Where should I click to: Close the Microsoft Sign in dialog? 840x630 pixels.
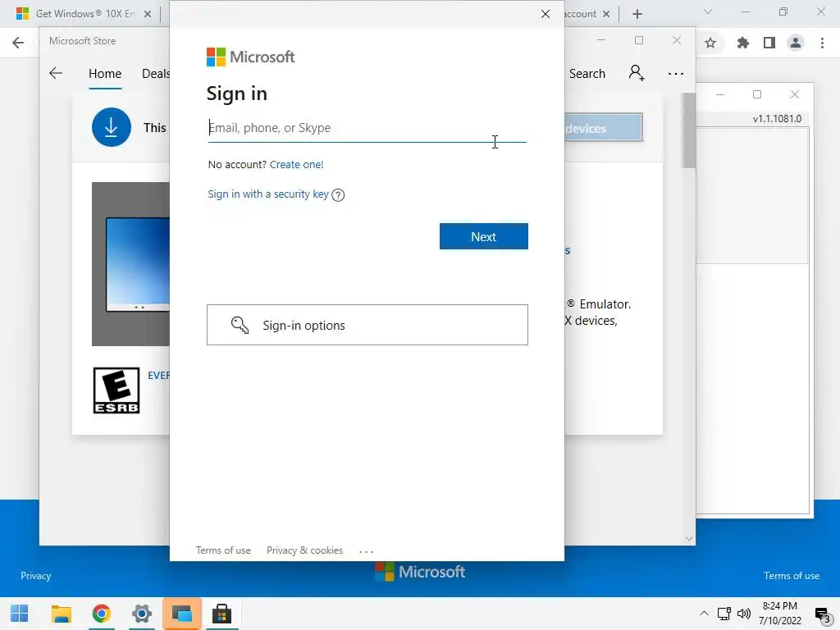(546, 14)
